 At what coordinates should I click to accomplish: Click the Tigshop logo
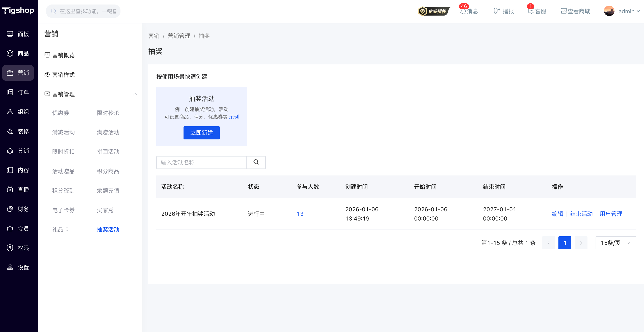tap(18, 11)
